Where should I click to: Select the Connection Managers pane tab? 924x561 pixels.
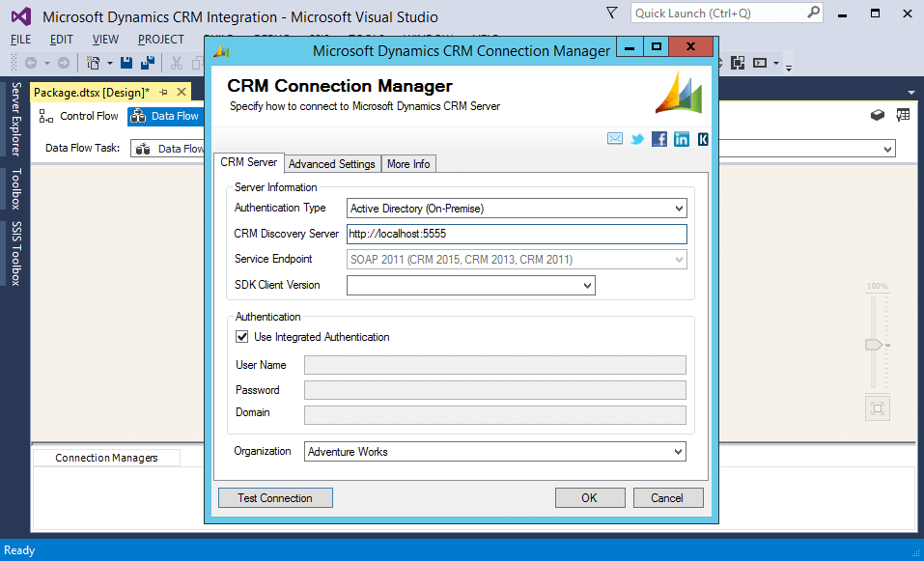click(x=106, y=458)
